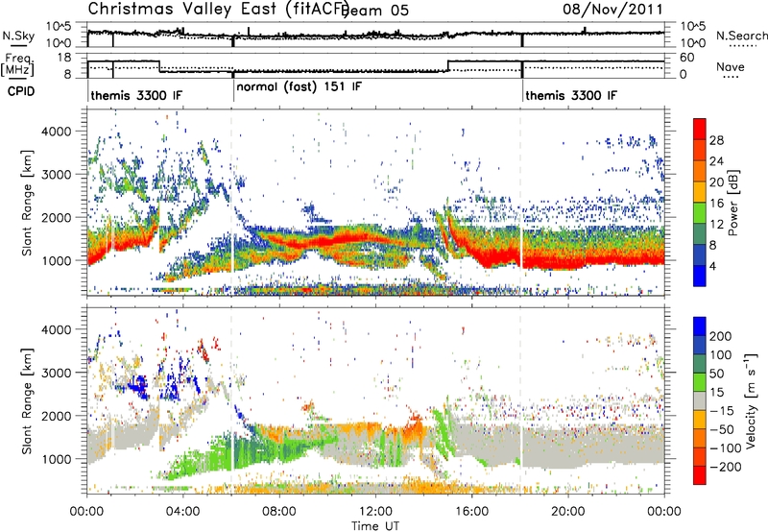Viewport: 768px width, 532px height.
Task: Click the CPID row label
Action: (x=21, y=91)
